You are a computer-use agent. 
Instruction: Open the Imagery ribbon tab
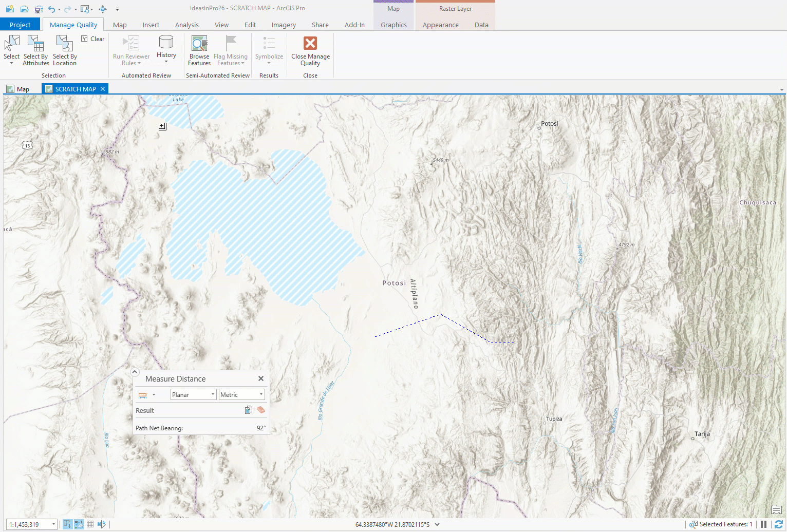[284, 25]
